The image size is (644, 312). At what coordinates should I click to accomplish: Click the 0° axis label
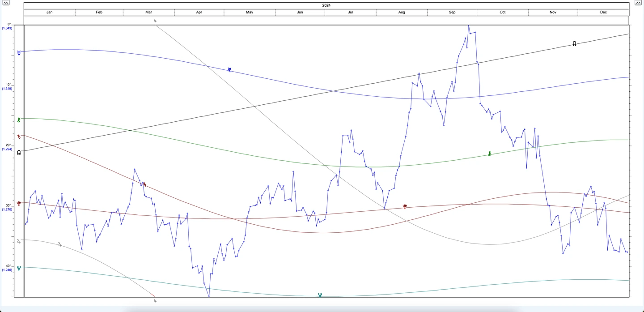click(x=8, y=25)
